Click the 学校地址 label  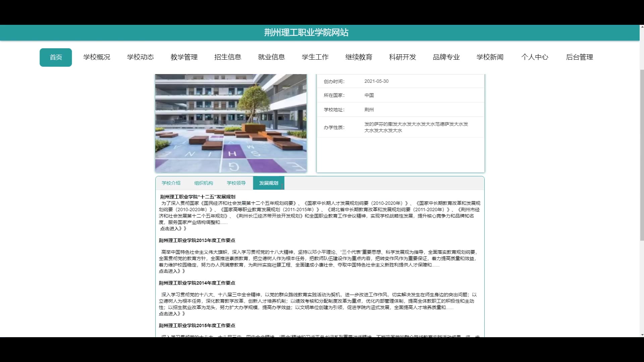click(334, 110)
